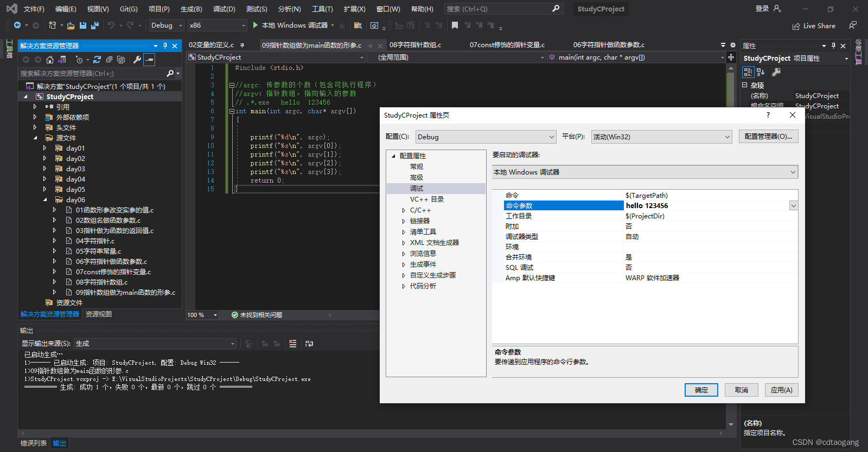Viewport: 868px width, 452px height.
Task: Toggle pin on 02变量的定义.c tab
Action: pos(242,45)
